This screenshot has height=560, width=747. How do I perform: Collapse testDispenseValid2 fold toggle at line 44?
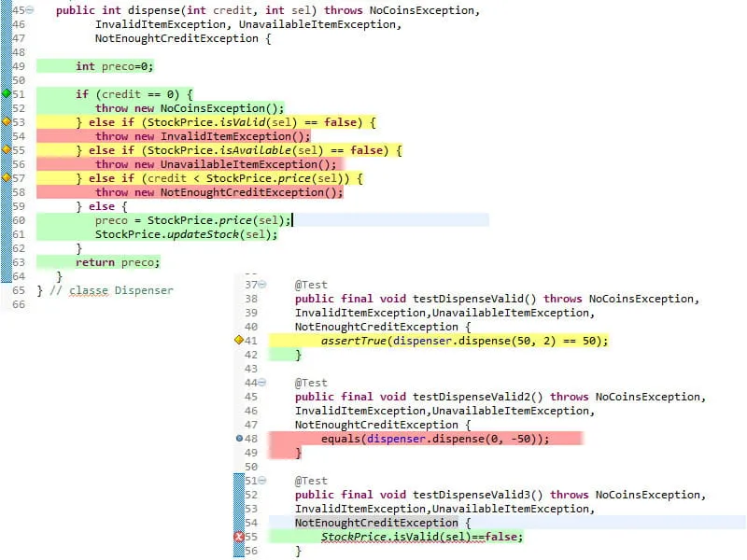262,383
